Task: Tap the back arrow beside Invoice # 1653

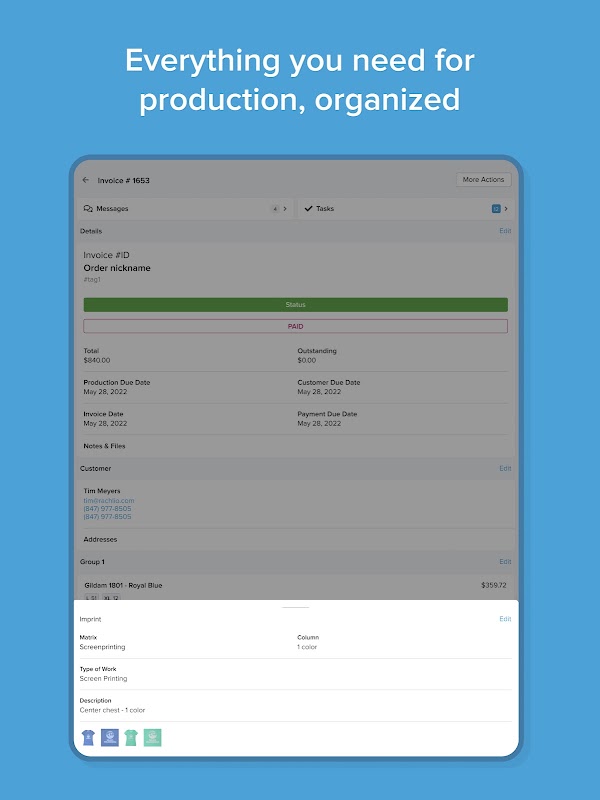Action: (x=86, y=180)
